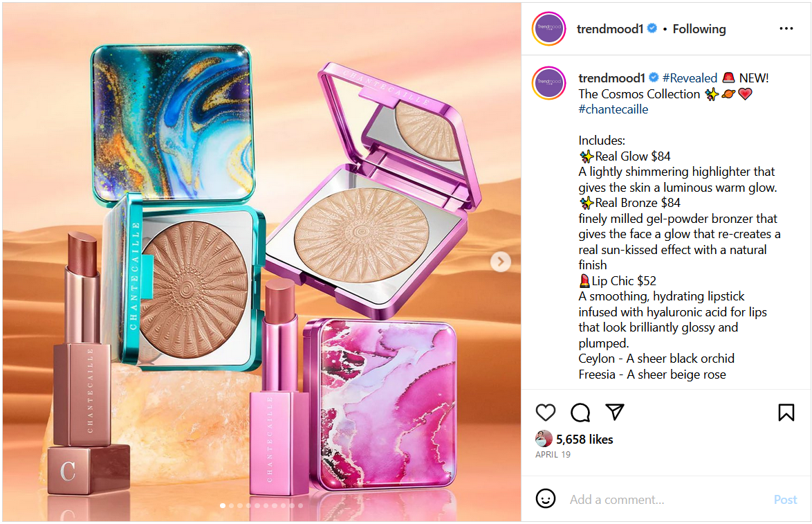Focus the Add a comment field
The width and height of the screenshot is (812, 524).
point(667,500)
